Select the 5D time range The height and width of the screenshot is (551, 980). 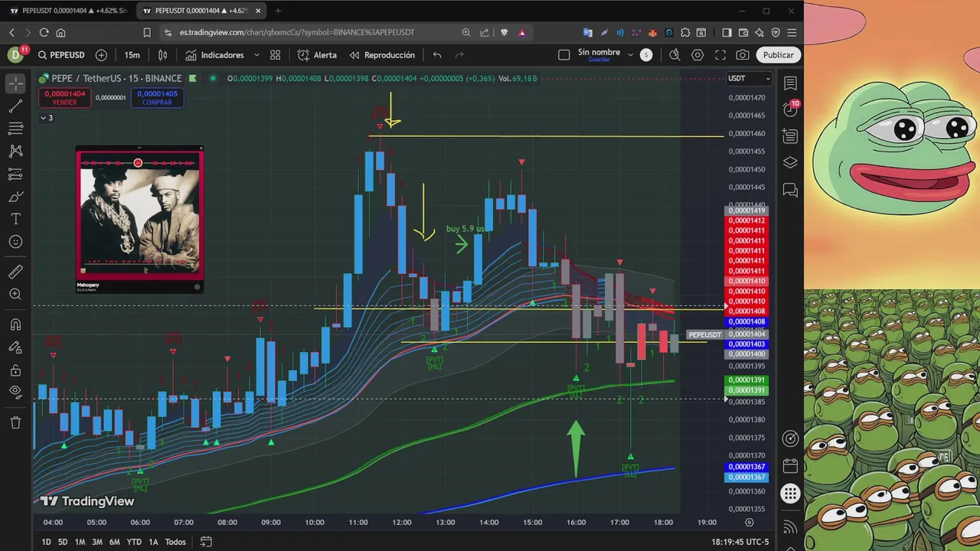[x=63, y=542]
